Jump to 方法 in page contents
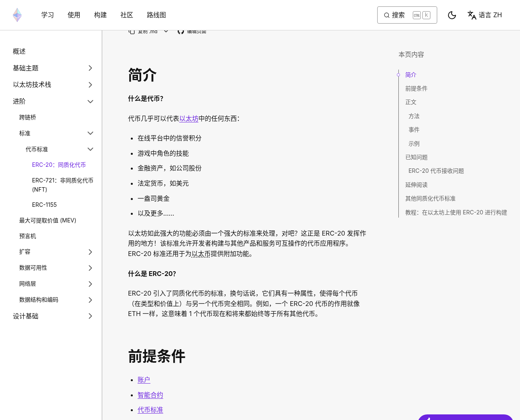 [414, 116]
